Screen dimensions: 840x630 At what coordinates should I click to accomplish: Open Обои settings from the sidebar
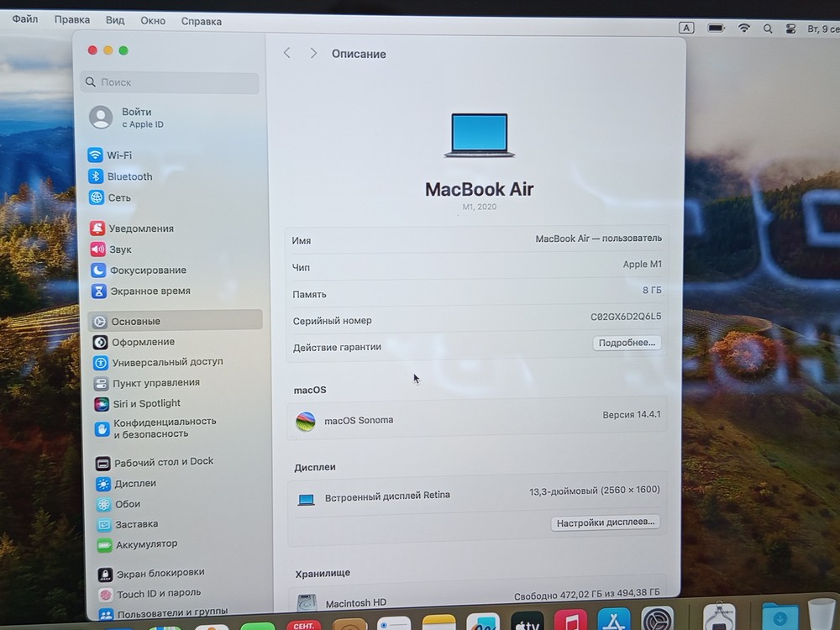pos(123,504)
